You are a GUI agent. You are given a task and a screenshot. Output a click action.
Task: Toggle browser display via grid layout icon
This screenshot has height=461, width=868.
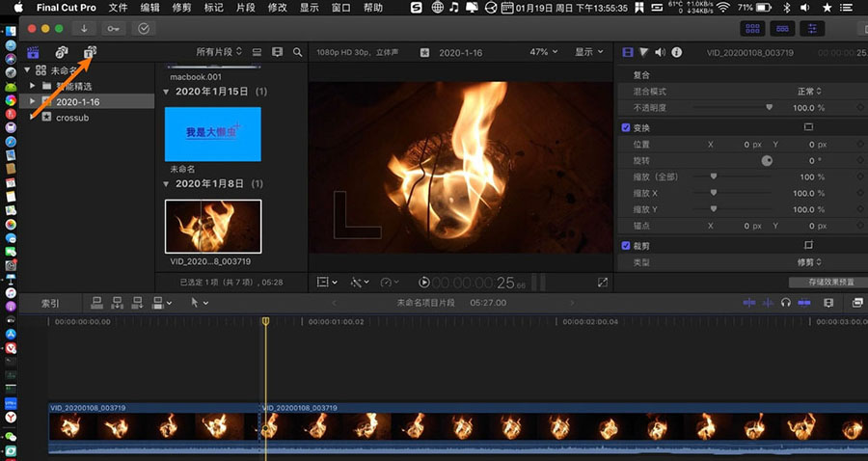tap(752, 28)
